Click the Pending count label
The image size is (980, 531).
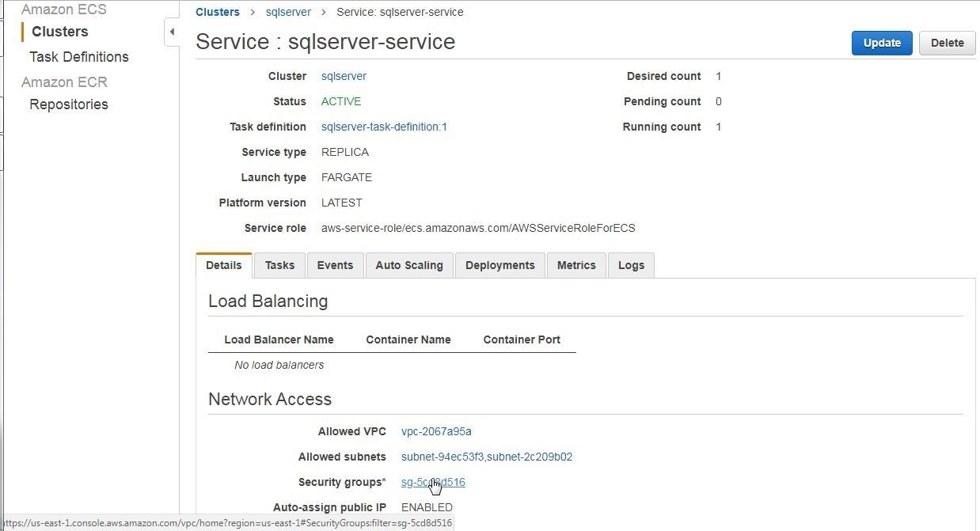[663, 101]
